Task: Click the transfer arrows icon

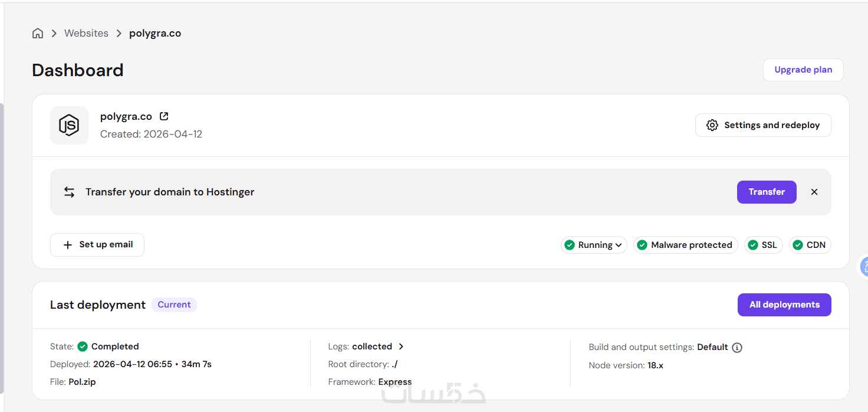Action: pos(70,192)
